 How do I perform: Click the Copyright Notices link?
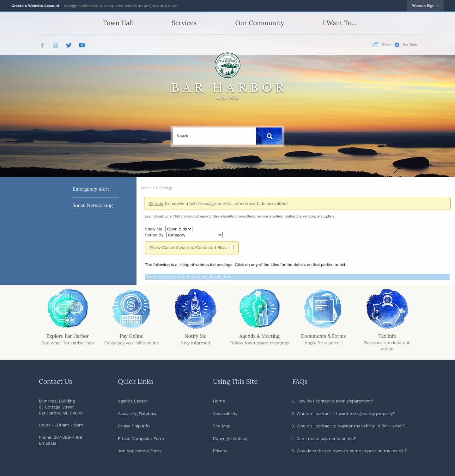pos(231,438)
